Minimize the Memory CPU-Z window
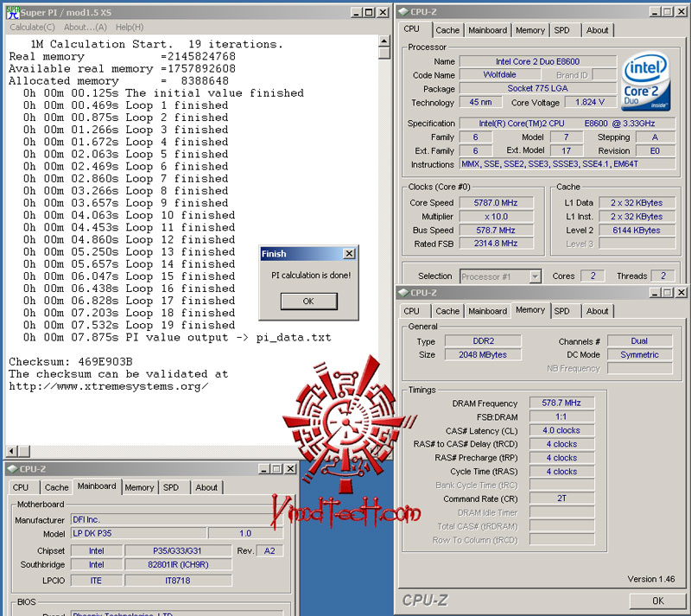Screen dimensions: 691x616 [x=656, y=292]
